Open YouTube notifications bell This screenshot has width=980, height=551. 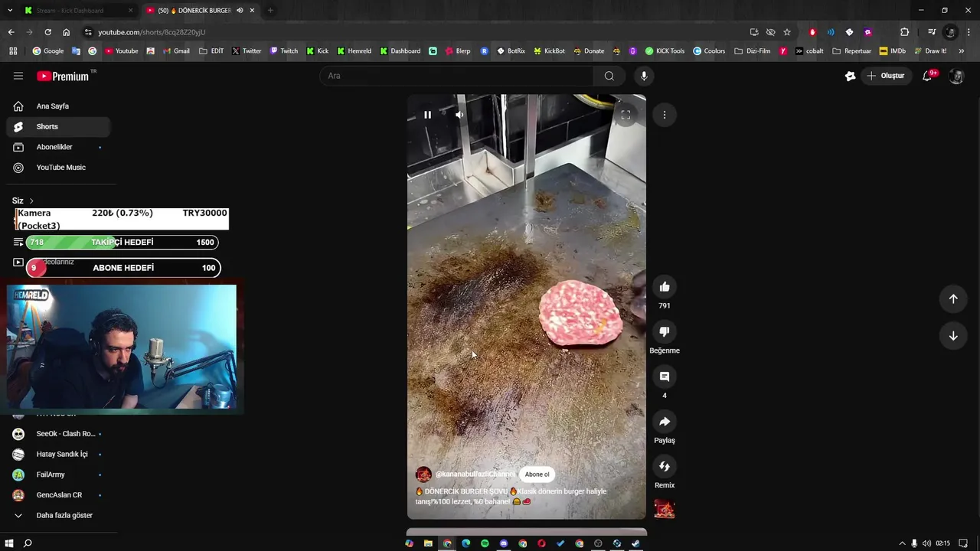click(x=927, y=76)
